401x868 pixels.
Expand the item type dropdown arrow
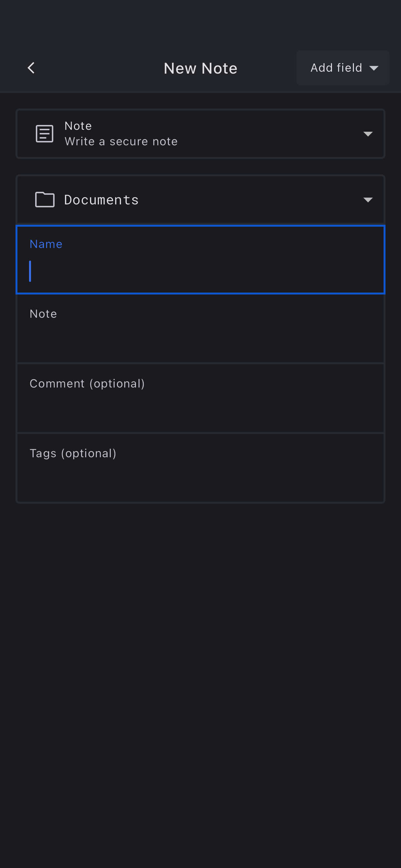(x=368, y=134)
